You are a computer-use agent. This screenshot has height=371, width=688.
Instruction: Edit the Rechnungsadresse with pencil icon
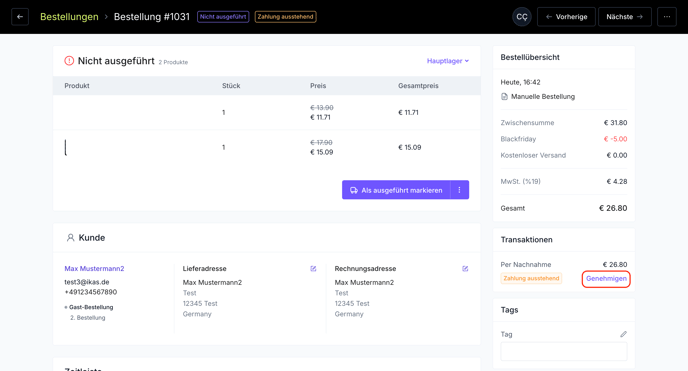[x=465, y=268]
